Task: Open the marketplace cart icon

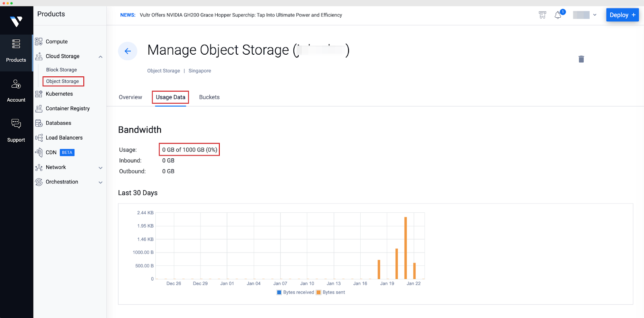Action: (543, 15)
